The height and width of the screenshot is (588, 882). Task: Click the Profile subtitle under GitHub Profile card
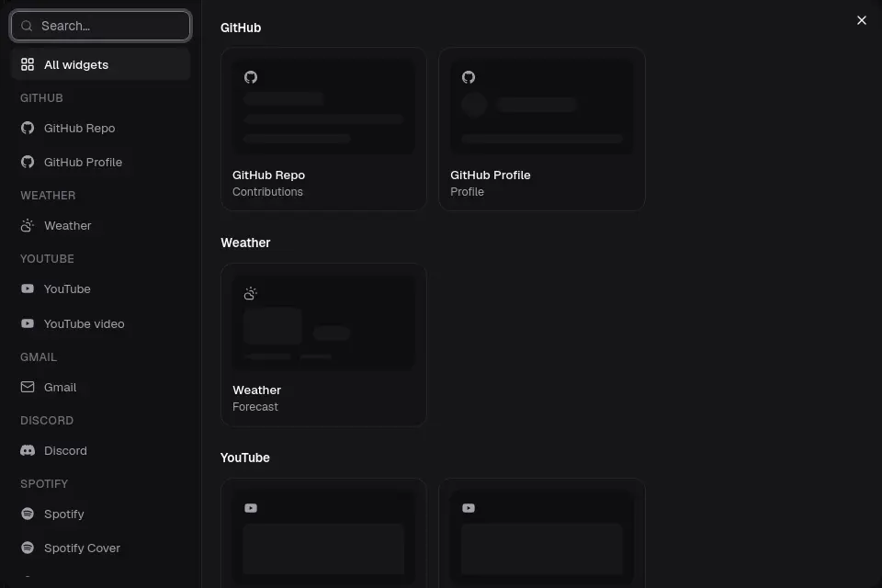click(x=467, y=192)
